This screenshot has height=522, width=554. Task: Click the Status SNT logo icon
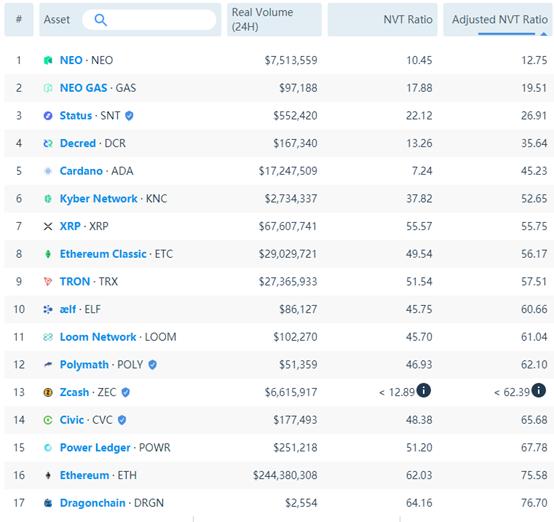(48, 116)
